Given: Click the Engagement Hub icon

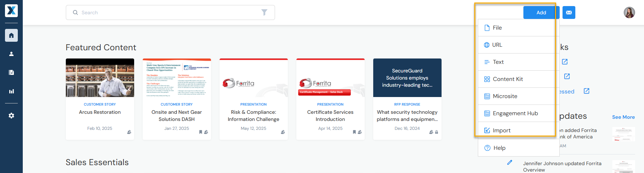Looking at the screenshot, I should tap(487, 113).
